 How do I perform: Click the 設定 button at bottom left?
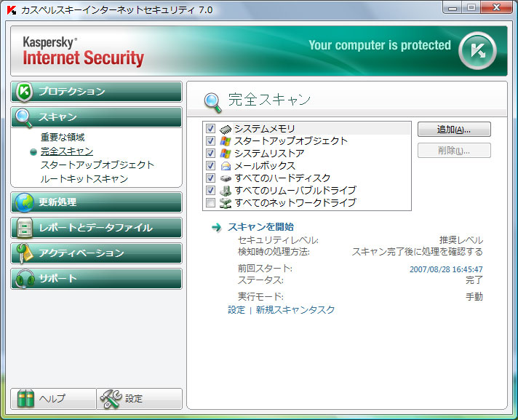140,399
